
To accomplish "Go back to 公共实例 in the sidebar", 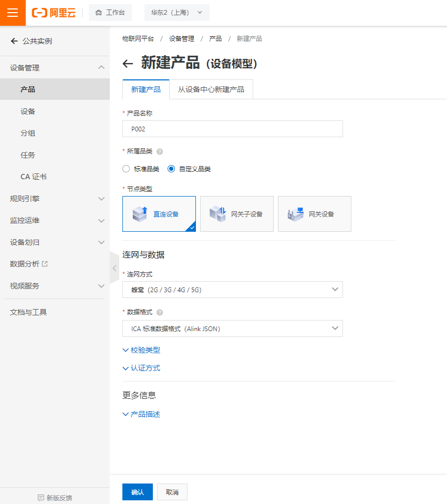I will pos(32,41).
